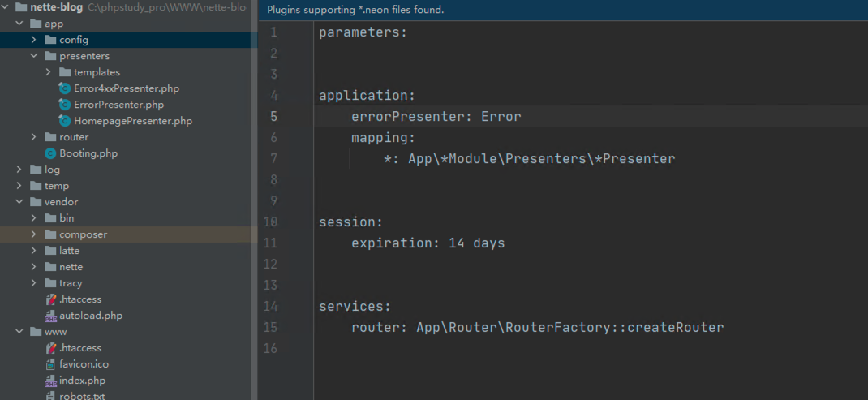Click the ErrorPresenter.php class icon
Image resolution: width=868 pixels, height=400 pixels.
point(65,105)
